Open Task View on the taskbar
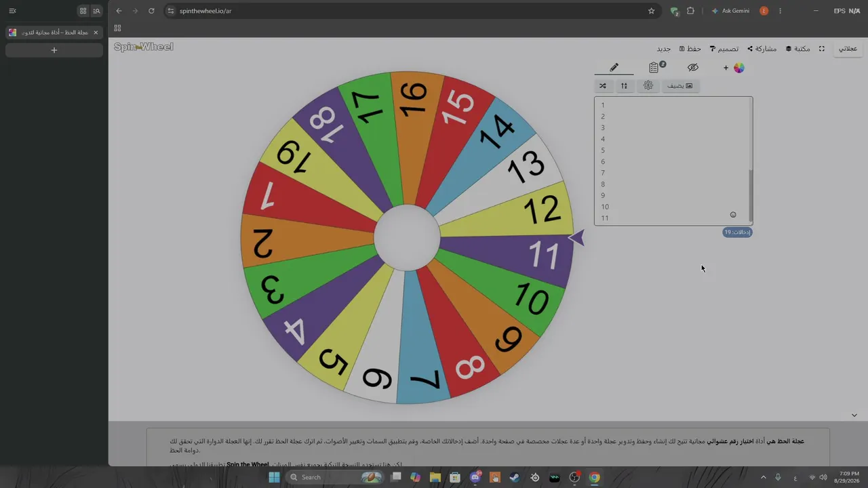The image size is (868, 488). pyautogui.click(x=397, y=477)
